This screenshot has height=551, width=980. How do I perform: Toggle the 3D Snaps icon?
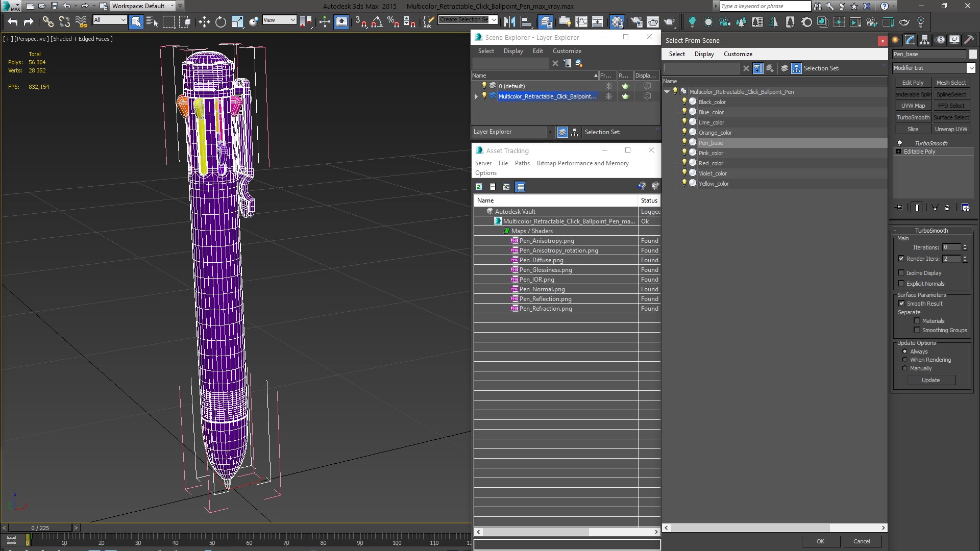click(x=360, y=21)
